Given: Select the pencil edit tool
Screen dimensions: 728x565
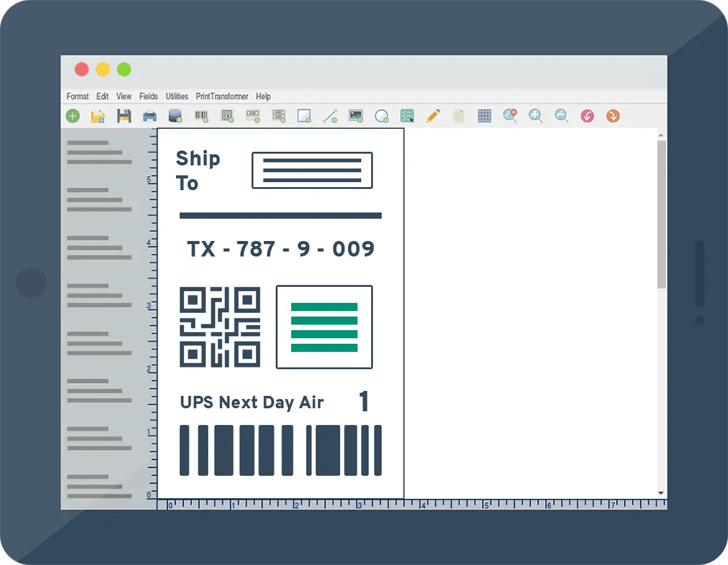Looking at the screenshot, I should tap(433, 116).
